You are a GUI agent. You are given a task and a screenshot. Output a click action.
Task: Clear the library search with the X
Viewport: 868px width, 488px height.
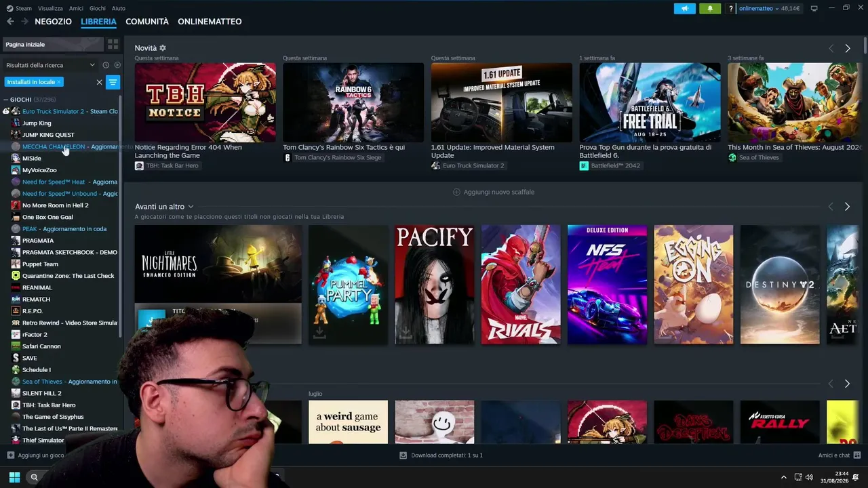[99, 82]
